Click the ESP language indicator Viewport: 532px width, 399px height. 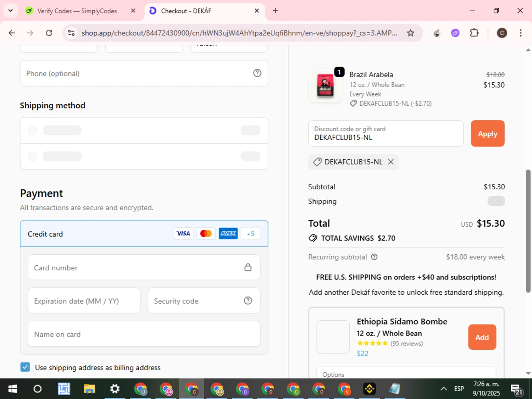[459, 389]
